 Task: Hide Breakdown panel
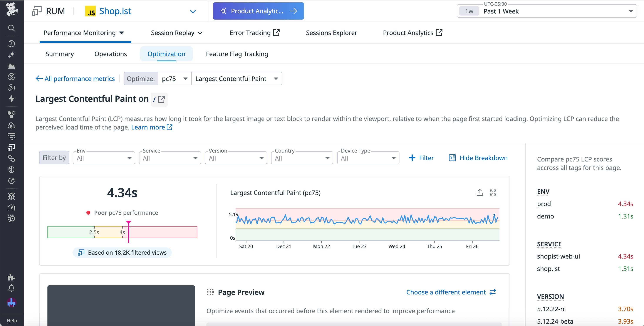coord(478,158)
